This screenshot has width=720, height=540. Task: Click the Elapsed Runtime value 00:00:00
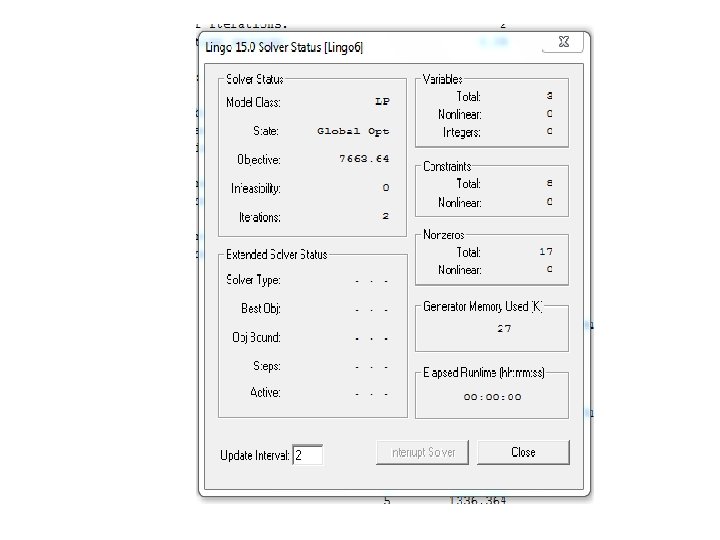492,397
